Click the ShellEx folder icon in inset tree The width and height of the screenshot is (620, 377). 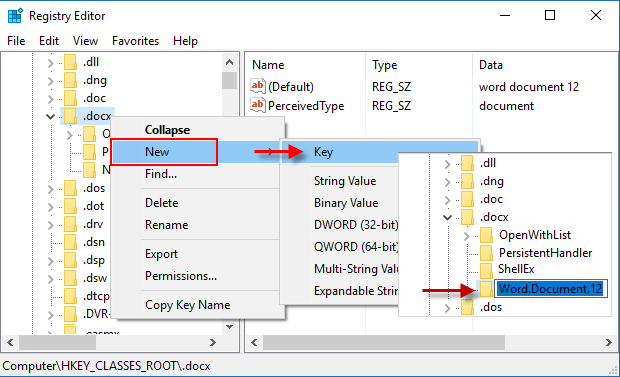(x=486, y=270)
